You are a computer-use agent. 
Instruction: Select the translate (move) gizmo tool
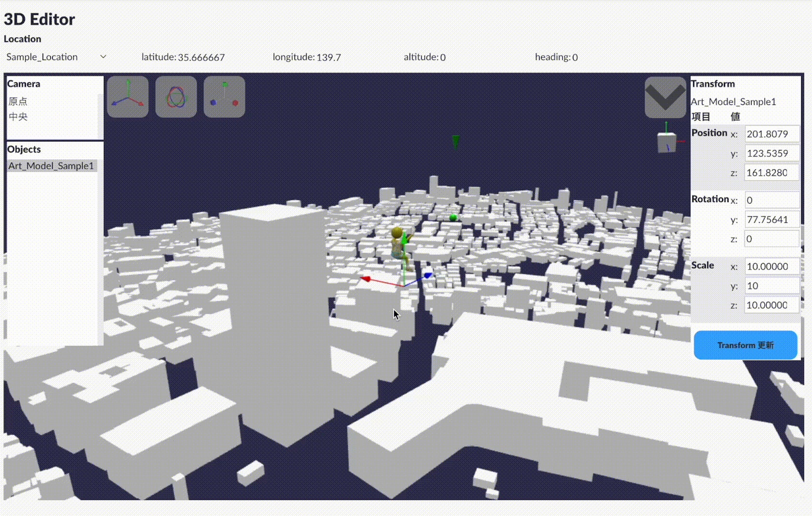tap(128, 97)
